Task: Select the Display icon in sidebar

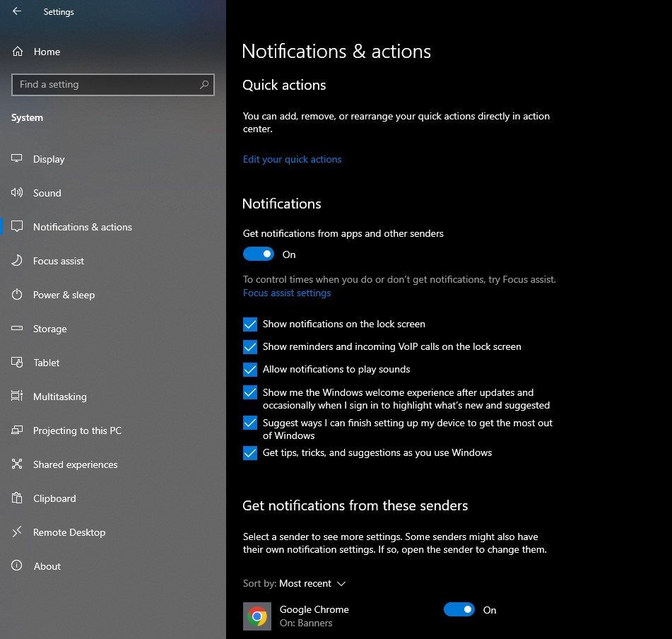Action: pyautogui.click(x=16, y=158)
